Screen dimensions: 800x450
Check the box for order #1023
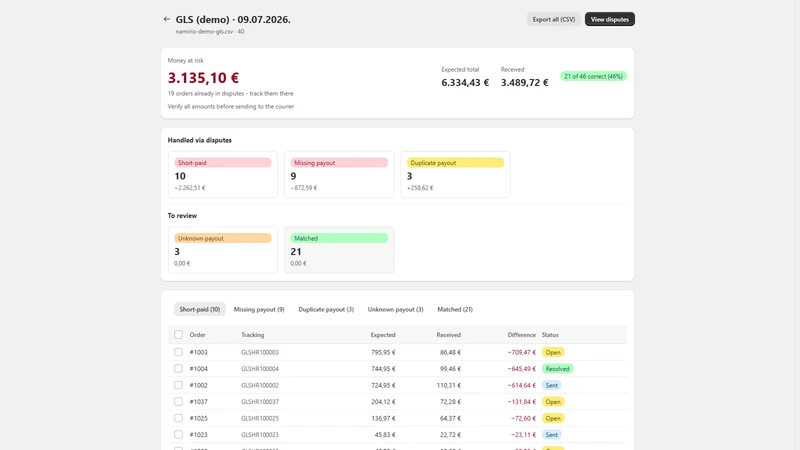[178, 435]
